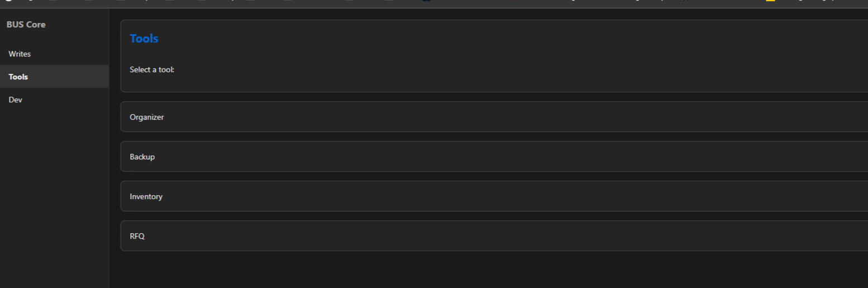This screenshot has height=288, width=868.
Task: Go to Writes in the sidebar
Action: point(54,54)
